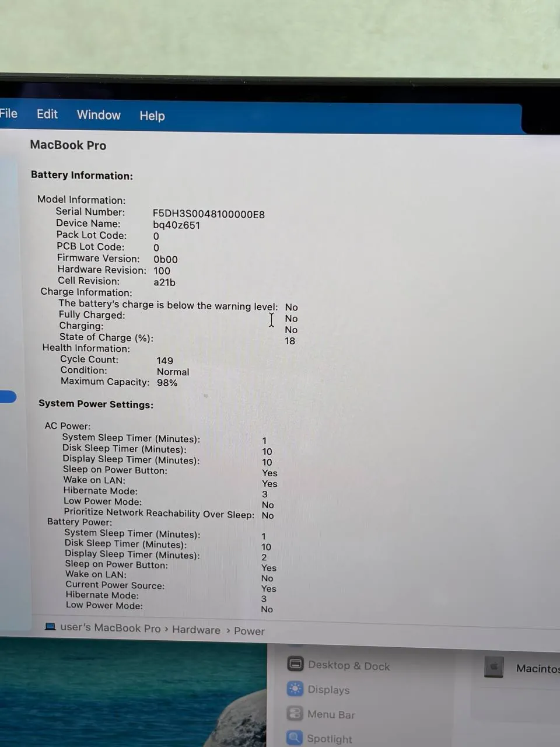
Task: Click the Fully Charged label
Action: (92, 315)
